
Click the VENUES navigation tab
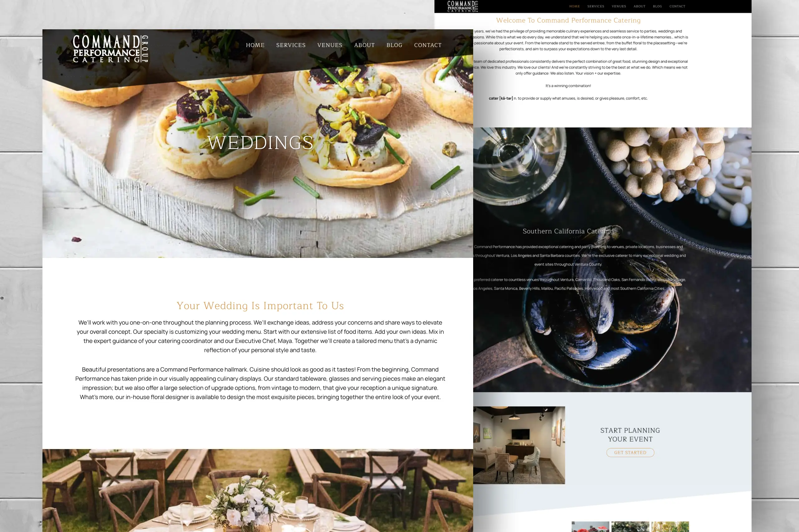(330, 45)
